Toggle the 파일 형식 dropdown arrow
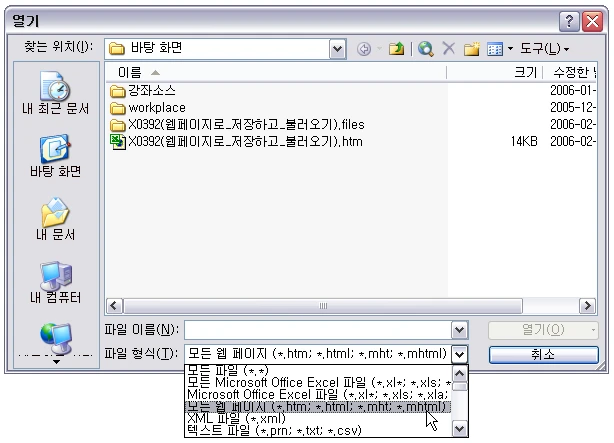 pos(460,354)
